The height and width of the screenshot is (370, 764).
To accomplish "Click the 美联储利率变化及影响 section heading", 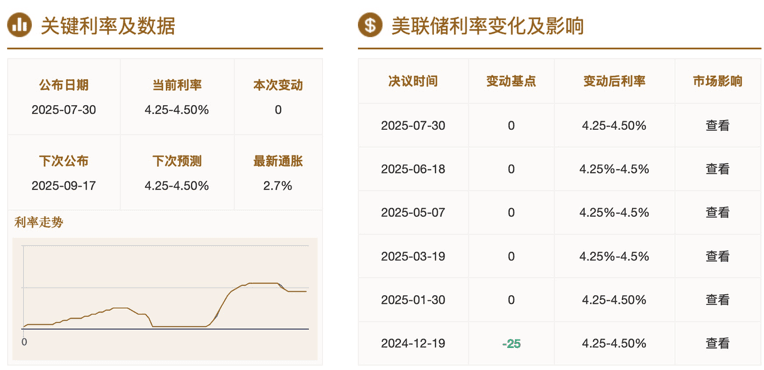I will pyautogui.click(x=488, y=26).
